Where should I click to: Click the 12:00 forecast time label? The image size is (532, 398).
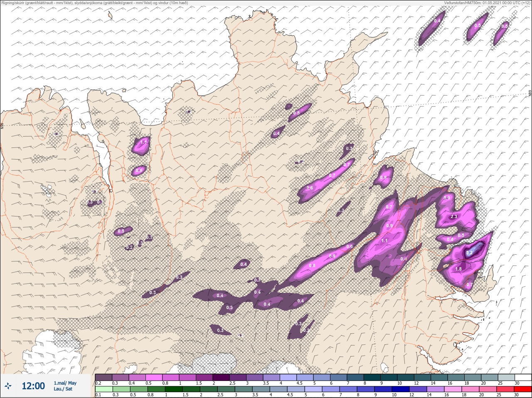tap(33, 386)
